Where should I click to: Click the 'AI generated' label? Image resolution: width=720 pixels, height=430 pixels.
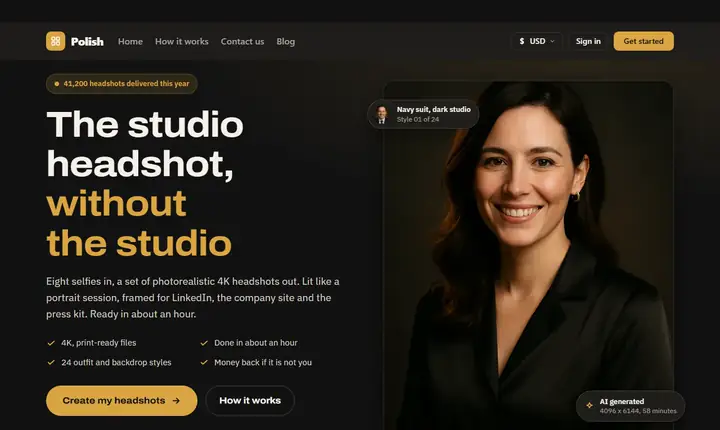622,402
